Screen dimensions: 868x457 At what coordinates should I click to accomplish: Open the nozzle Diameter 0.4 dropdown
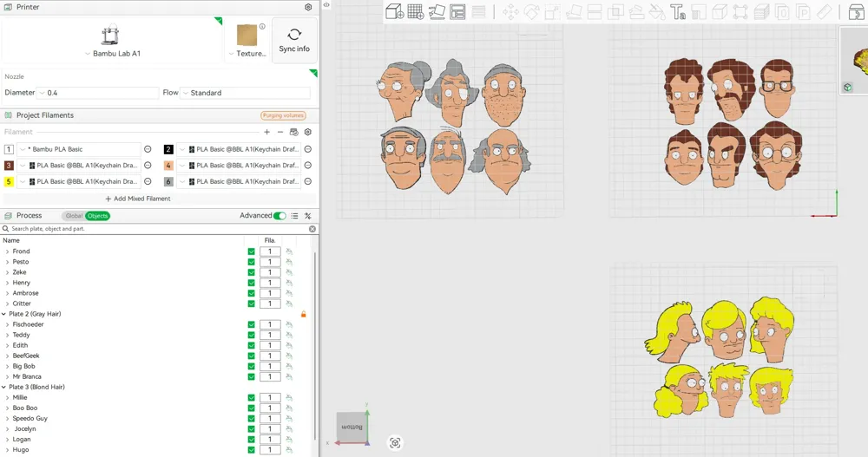click(x=98, y=93)
